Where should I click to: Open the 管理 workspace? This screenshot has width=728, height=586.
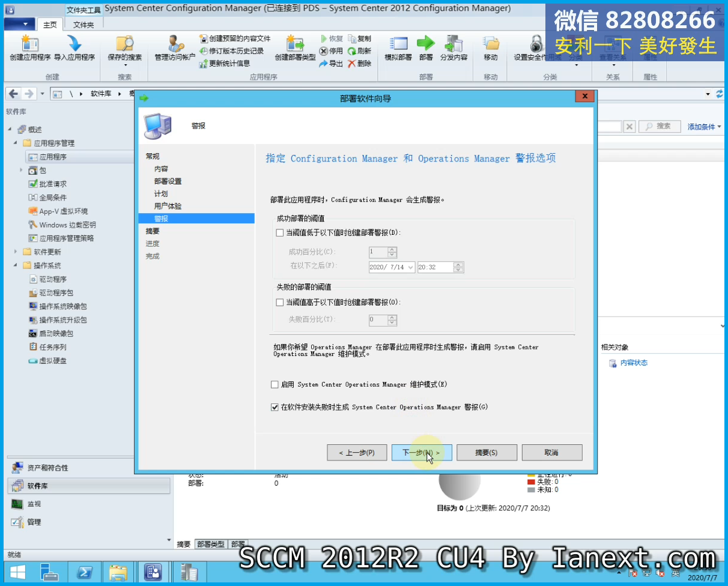coord(89,522)
